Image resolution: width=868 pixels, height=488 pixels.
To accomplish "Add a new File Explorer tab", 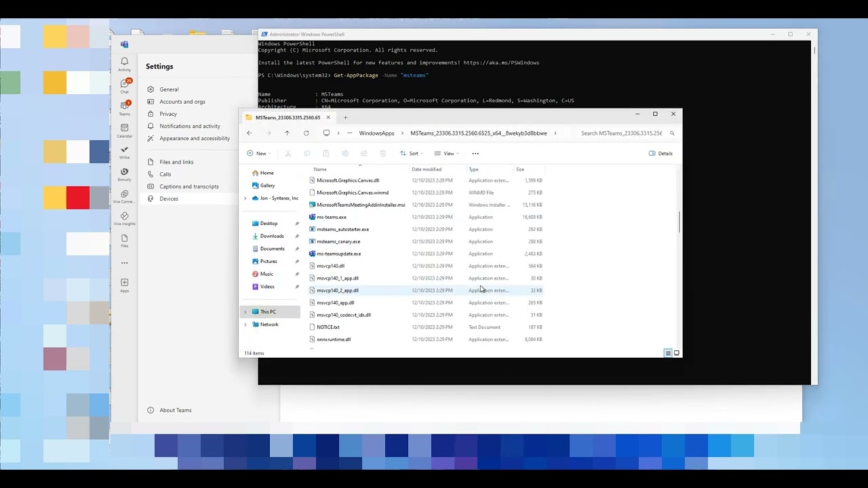I will [x=345, y=117].
